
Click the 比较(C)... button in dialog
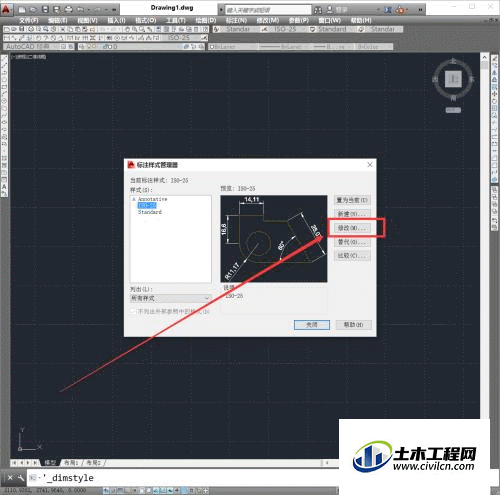(352, 256)
